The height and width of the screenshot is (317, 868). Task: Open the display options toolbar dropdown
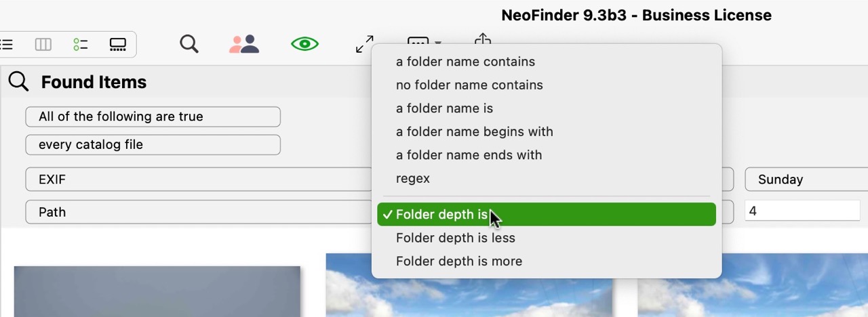point(424,41)
